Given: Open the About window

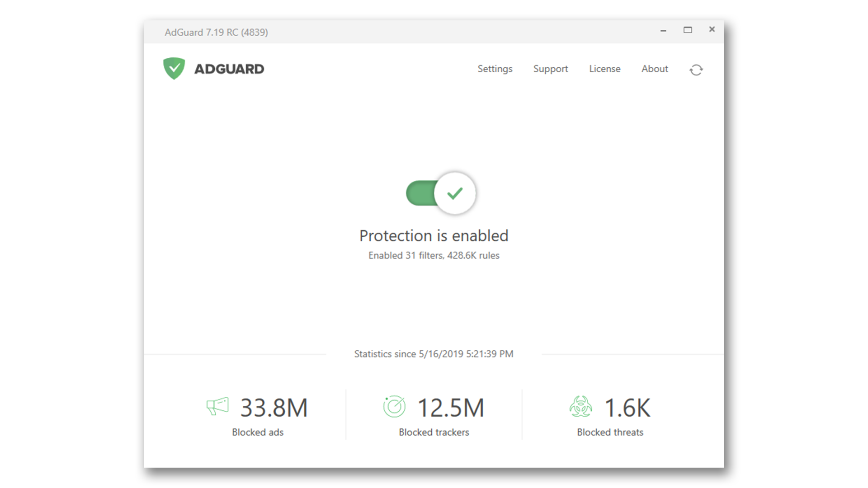Looking at the screenshot, I should pos(655,69).
